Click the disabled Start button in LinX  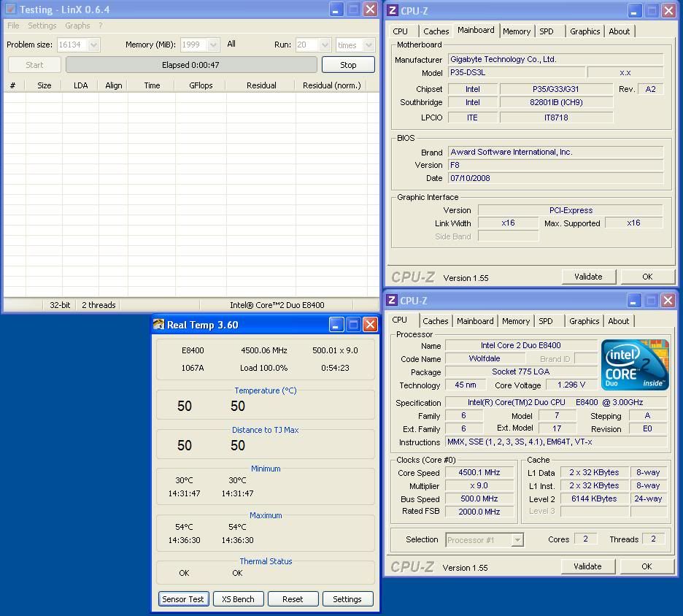tap(34, 65)
